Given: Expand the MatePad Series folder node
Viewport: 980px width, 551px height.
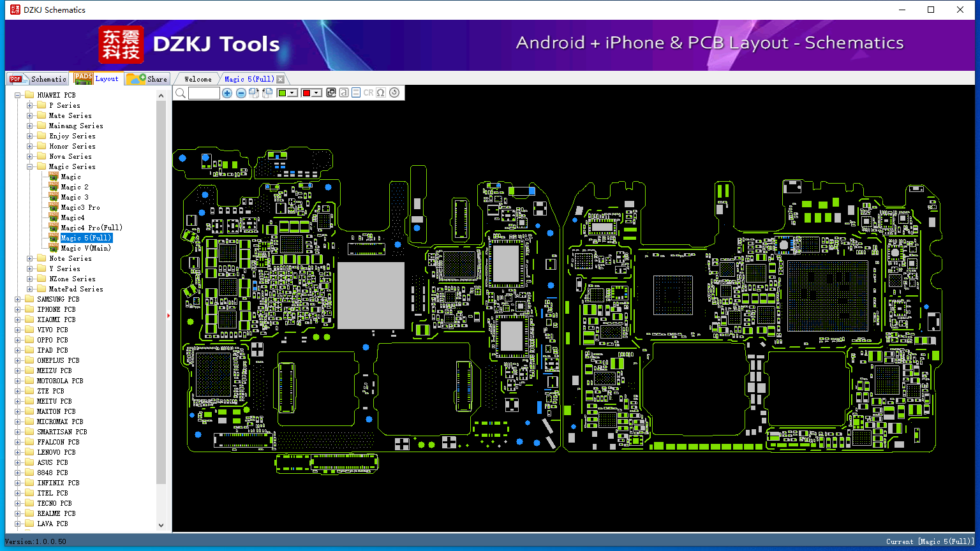Looking at the screenshot, I should pos(30,289).
